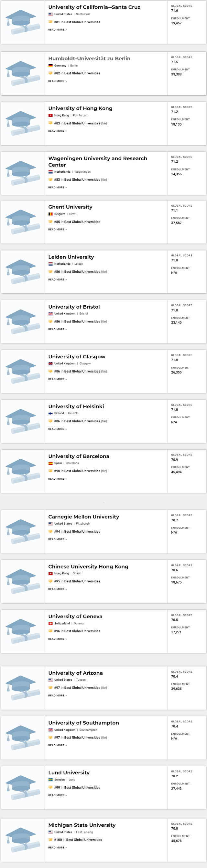Click the Spain flag next to University of Barcelona
Screen dimensions: 207x868
click(x=50, y=463)
